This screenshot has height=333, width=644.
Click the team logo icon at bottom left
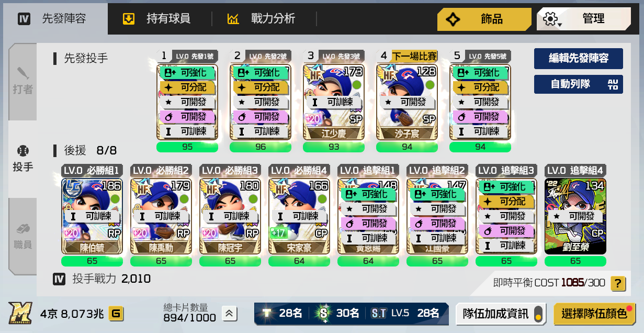(20, 313)
